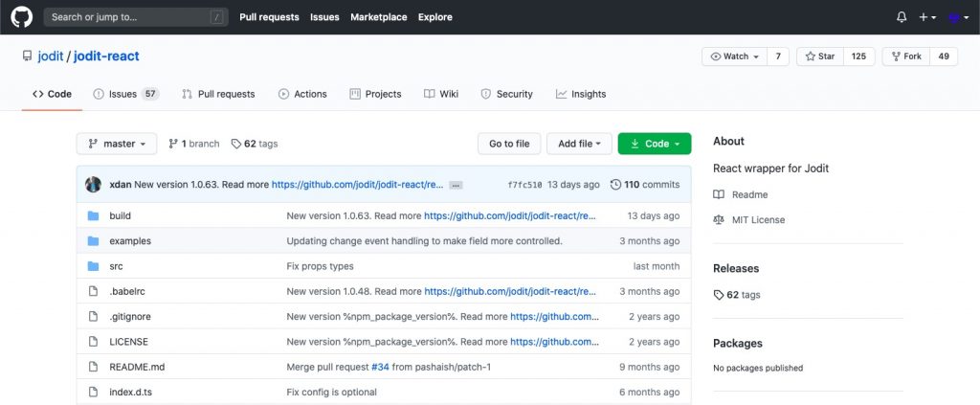Expand the commit message ellipsis button
Image resolution: width=980 pixels, height=405 pixels.
tap(456, 185)
